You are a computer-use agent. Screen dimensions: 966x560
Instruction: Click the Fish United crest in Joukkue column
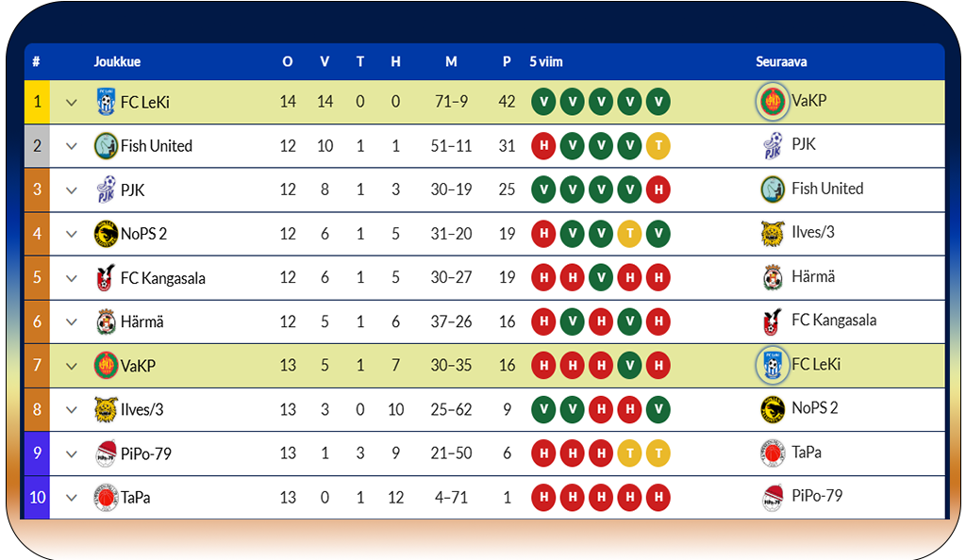pos(106,146)
